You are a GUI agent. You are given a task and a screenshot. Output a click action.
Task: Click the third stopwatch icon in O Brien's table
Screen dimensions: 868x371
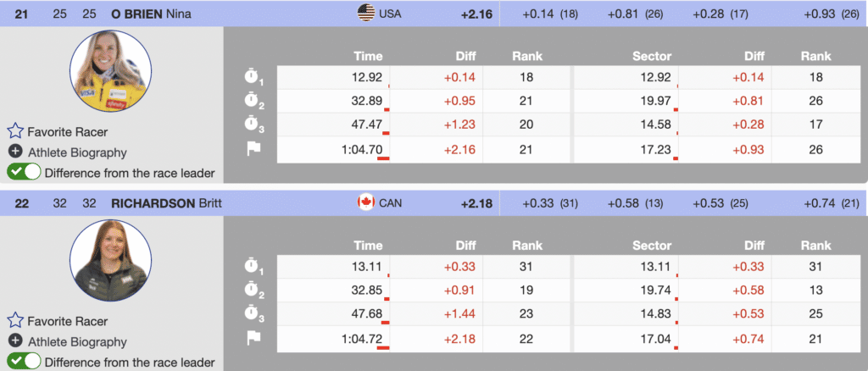pyautogui.click(x=251, y=125)
